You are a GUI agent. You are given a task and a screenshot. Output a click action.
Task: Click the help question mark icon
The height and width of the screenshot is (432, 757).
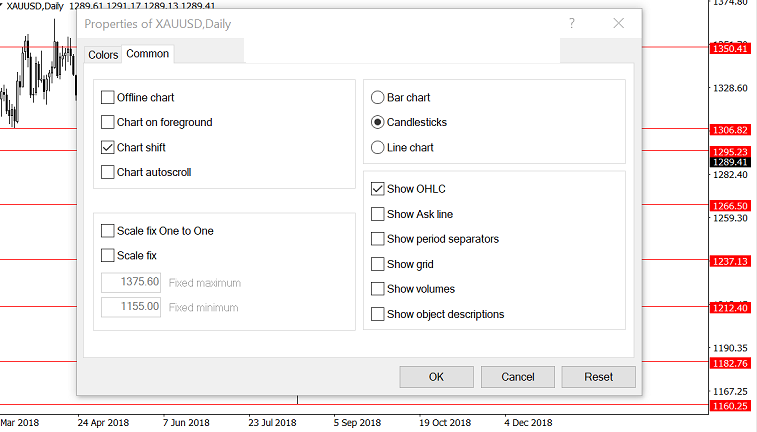click(572, 23)
